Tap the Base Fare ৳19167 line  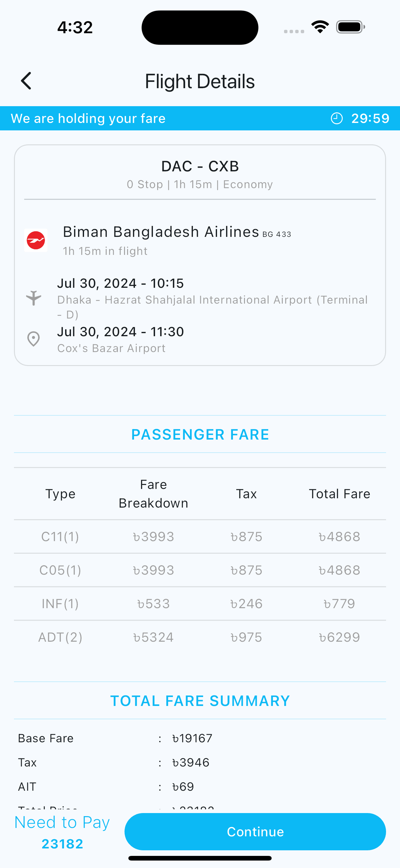pyautogui.click(x=115, y=738)
